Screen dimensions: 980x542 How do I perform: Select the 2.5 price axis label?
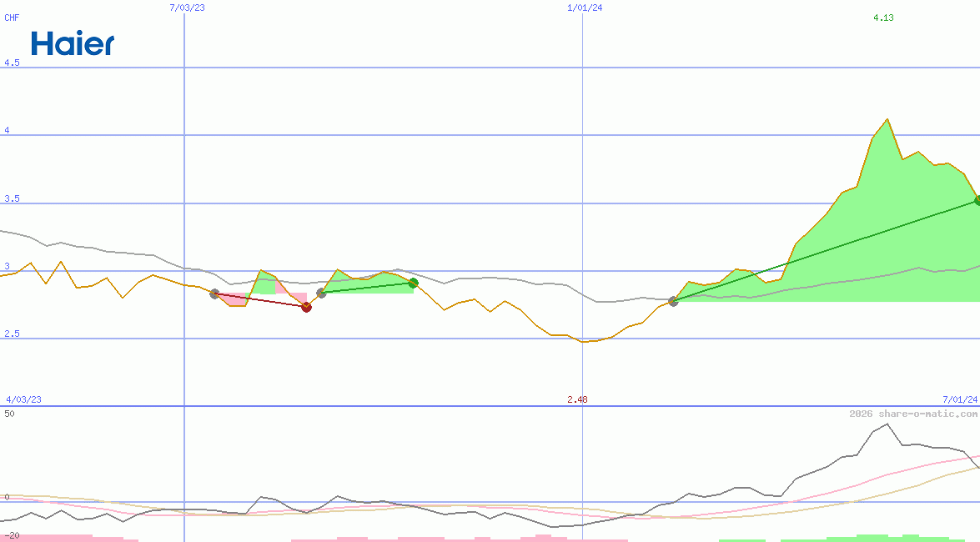pyautogui.click(x=12, y=334)
